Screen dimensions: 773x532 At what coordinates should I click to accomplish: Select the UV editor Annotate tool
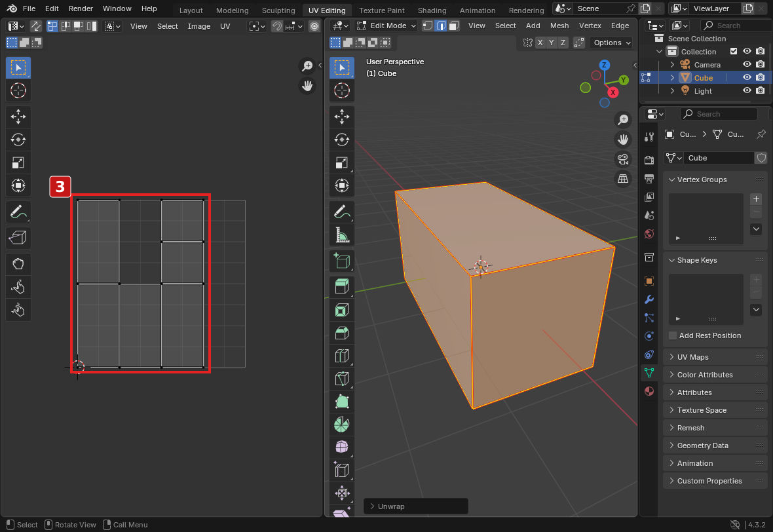click(x=18, y=212)
